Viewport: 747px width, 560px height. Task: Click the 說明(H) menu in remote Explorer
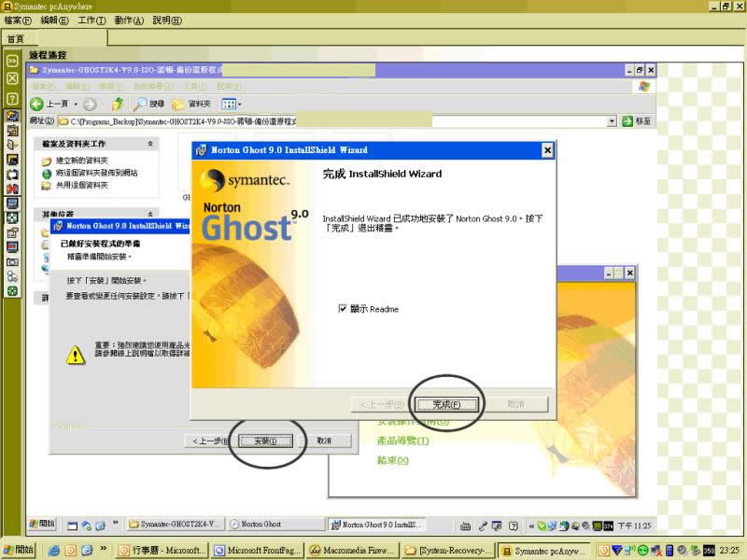coord(229,87)
